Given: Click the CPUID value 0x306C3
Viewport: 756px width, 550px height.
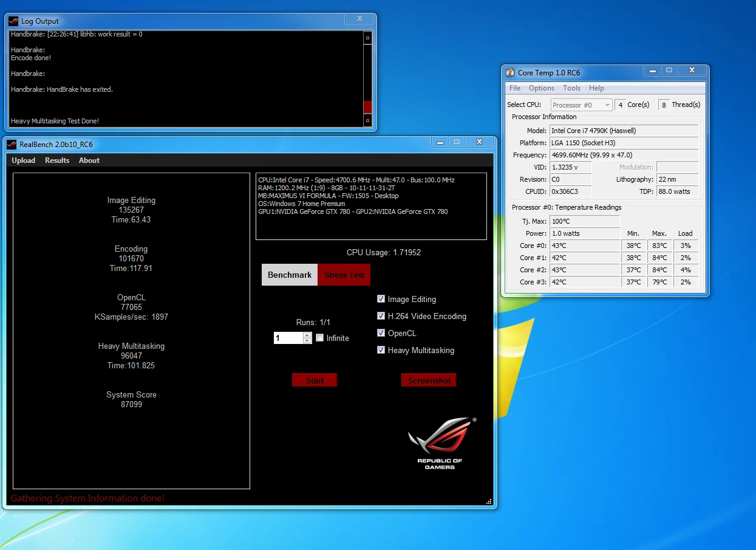Looking at the screenshot, I should pyautogui.click(x=570, y=191).
